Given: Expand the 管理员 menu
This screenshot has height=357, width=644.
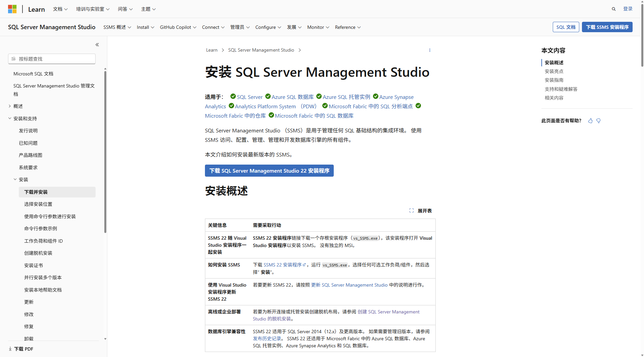Looking at the screenshot, I should (240, 27).
